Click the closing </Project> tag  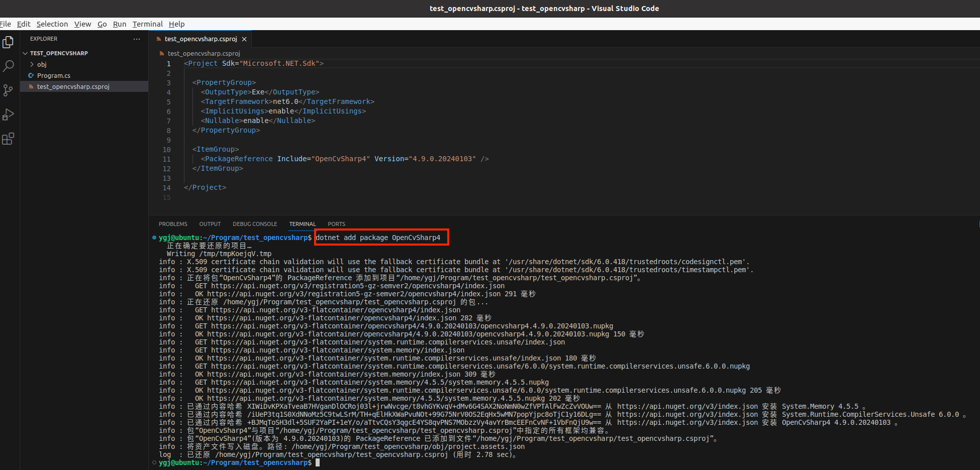(205, 187)
